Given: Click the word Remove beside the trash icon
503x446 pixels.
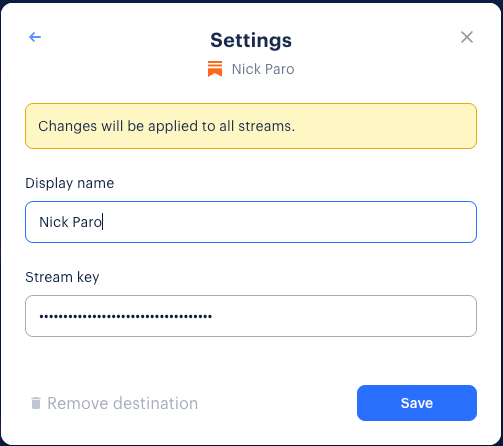Looking at the screenshot, I should tap(78, 403).
